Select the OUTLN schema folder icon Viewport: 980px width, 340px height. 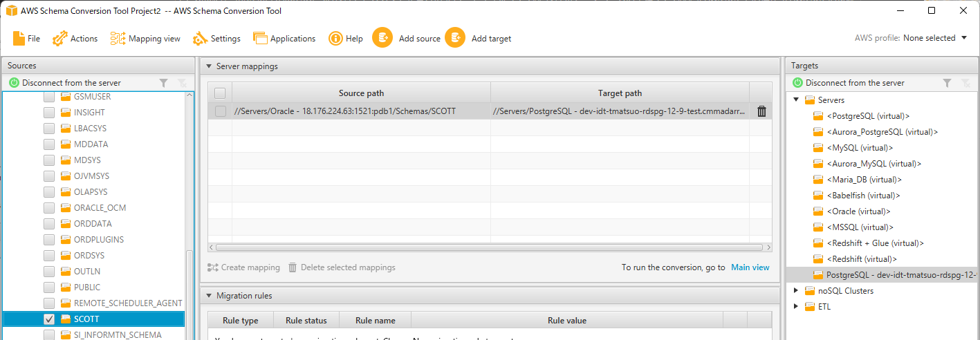click(66, 272)
